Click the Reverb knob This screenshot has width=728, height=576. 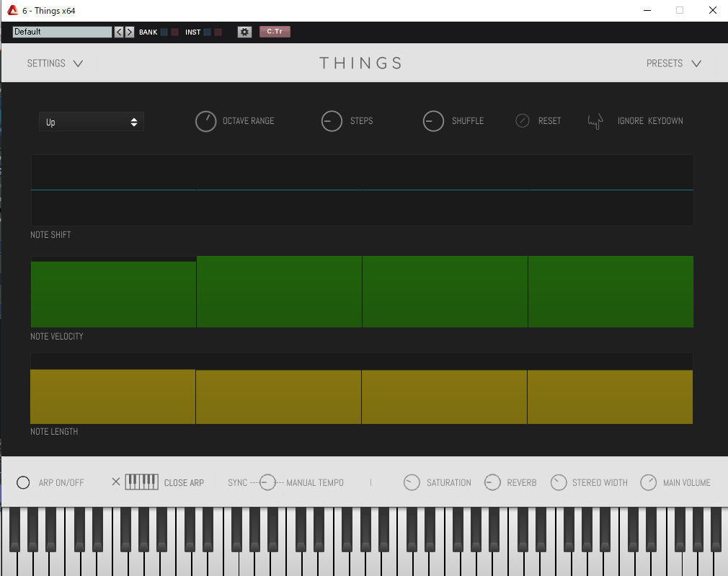tap(492, 482)
